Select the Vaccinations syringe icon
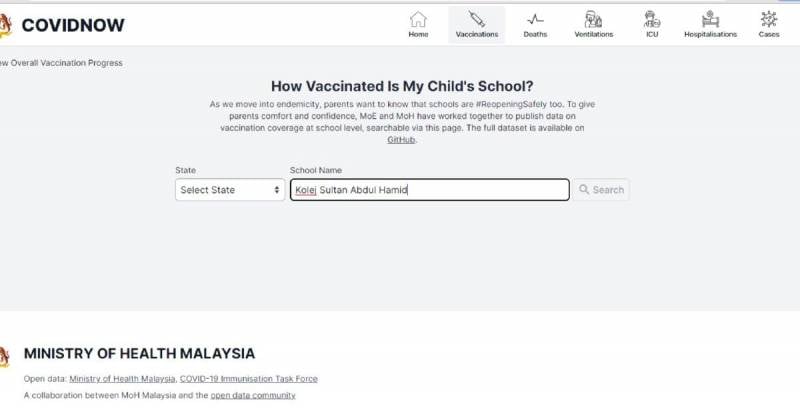Screen dimensions: 800x419 477,19
